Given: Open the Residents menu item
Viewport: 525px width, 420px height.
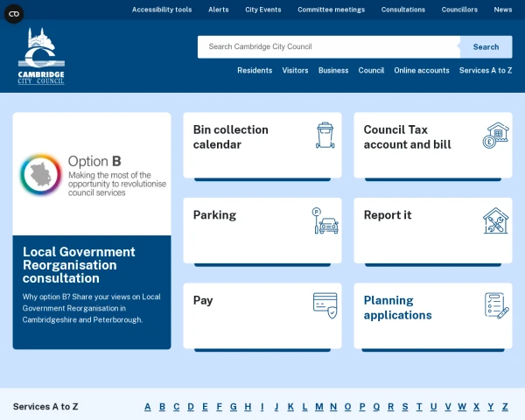Looking at the screenshot, I should (255, 71).
